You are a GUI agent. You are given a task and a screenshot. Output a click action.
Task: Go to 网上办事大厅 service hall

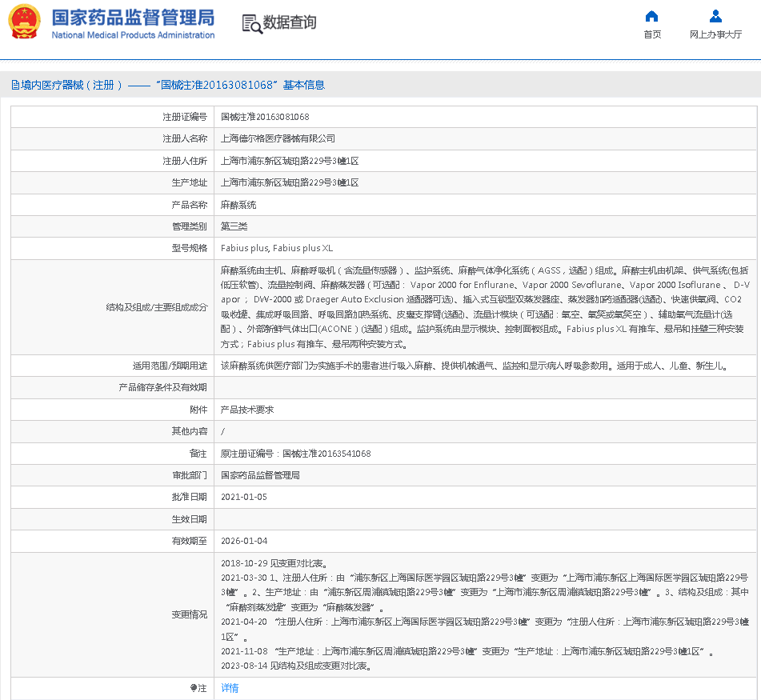(x=715, y=34)
